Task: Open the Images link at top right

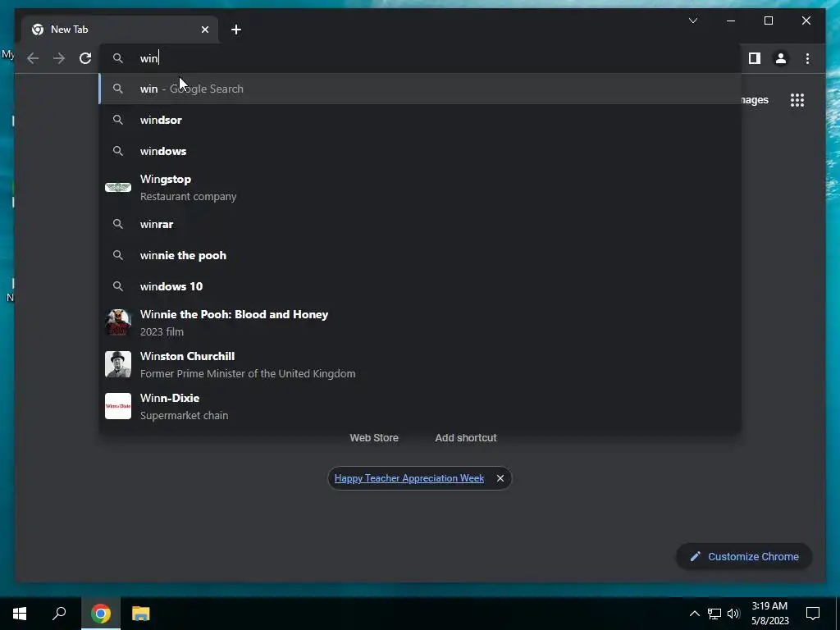Action: coord(756,100)
